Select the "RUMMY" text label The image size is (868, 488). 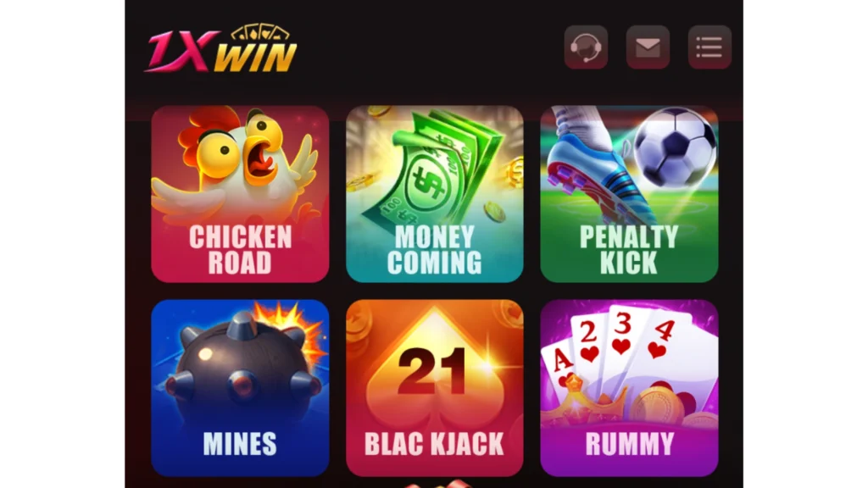coord(630,444)
